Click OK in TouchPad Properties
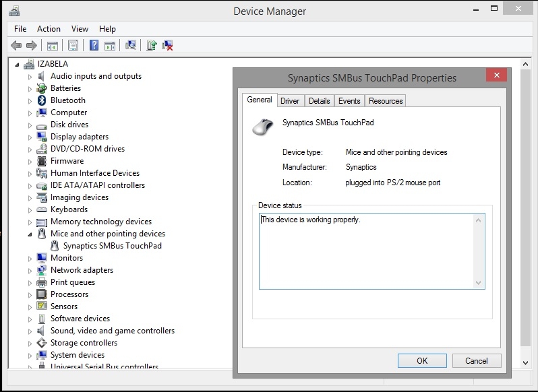 (x=422, y=361)
